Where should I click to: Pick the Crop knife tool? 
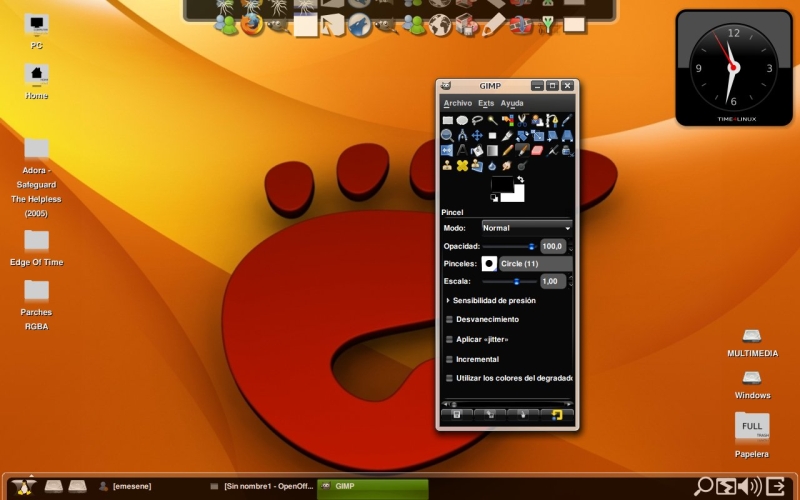507,136
